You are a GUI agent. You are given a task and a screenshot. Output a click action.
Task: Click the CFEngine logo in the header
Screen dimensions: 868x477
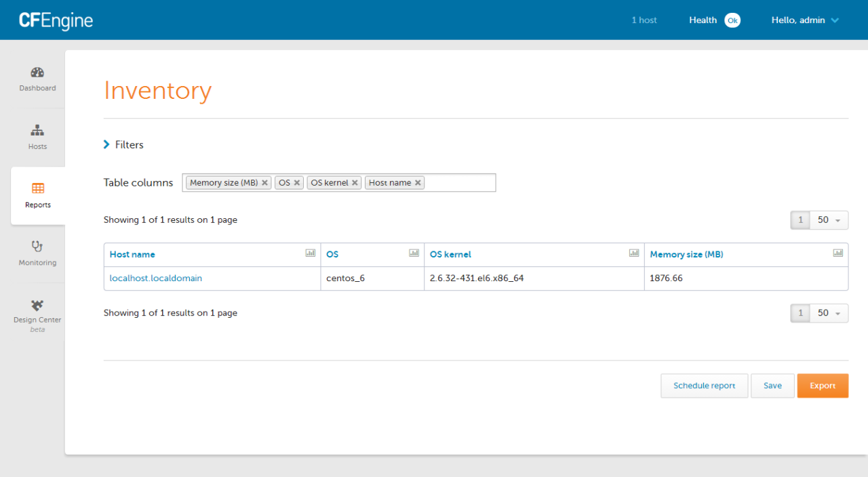click(x=56, y=20)
